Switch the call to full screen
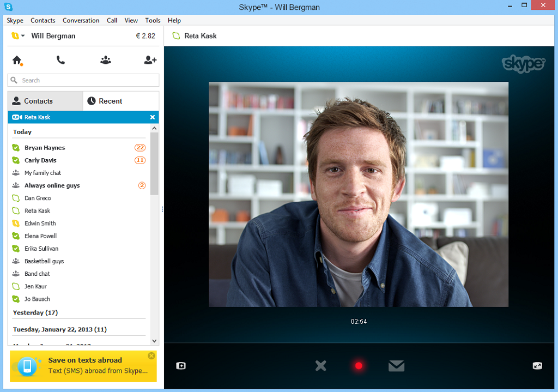 tap(538, 366)
